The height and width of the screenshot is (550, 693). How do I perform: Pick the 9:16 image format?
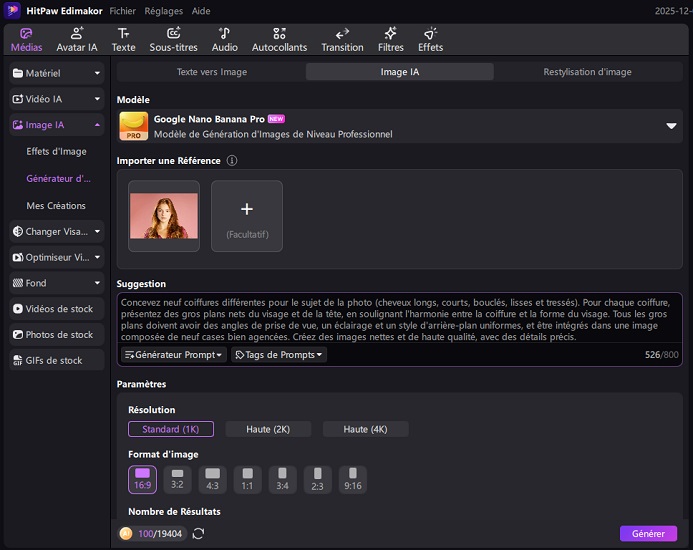(352, 479)
